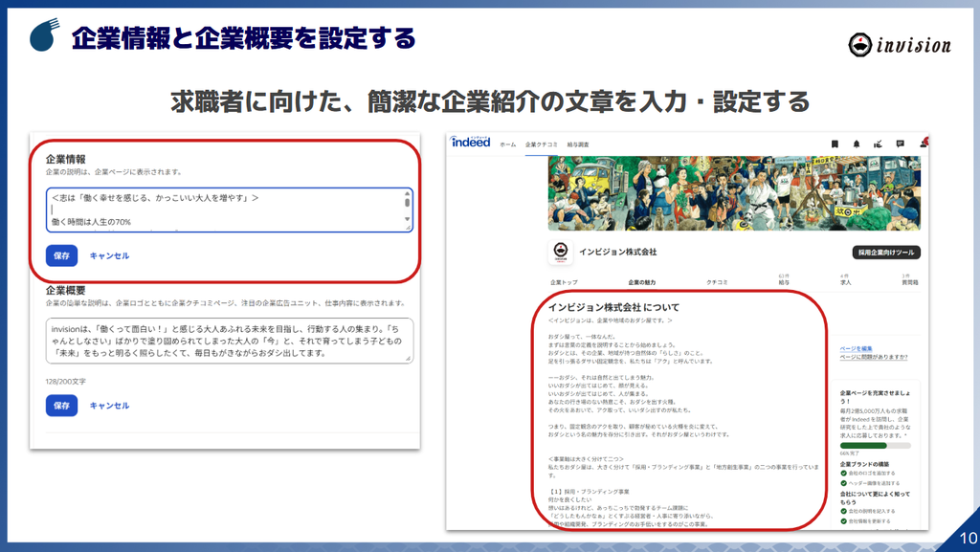Click the 企業ブランドの構築 heading
The image size is (980, 552).
pos(864,464)
